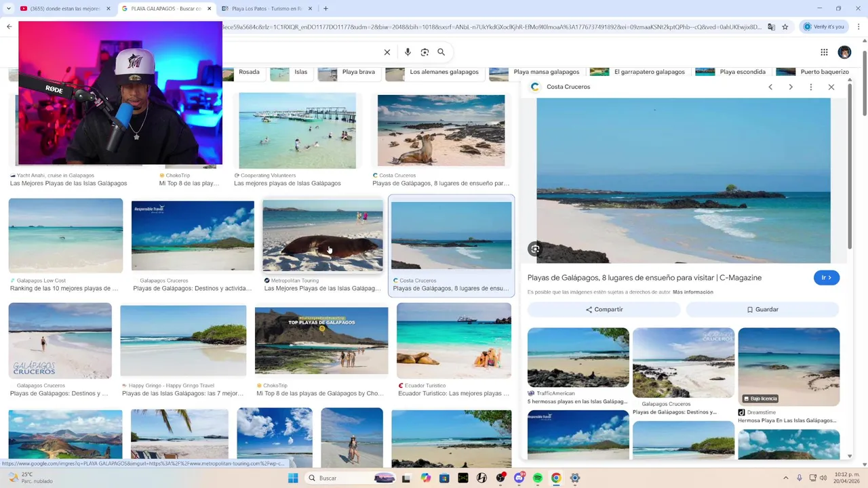Open the large beach preview image

pyautogui.click(x=684, y=180)
